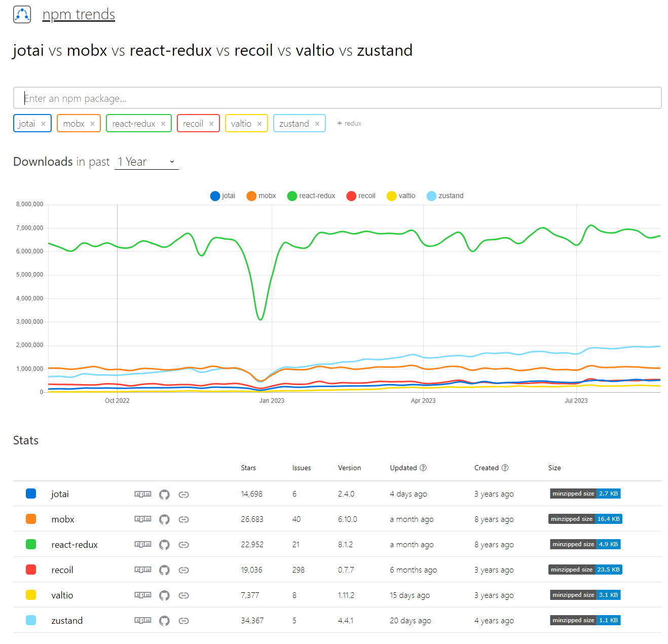Screen dimensions: 668x644
Task: Toggle recoil series in chart legend
Action: pos(361,196)
